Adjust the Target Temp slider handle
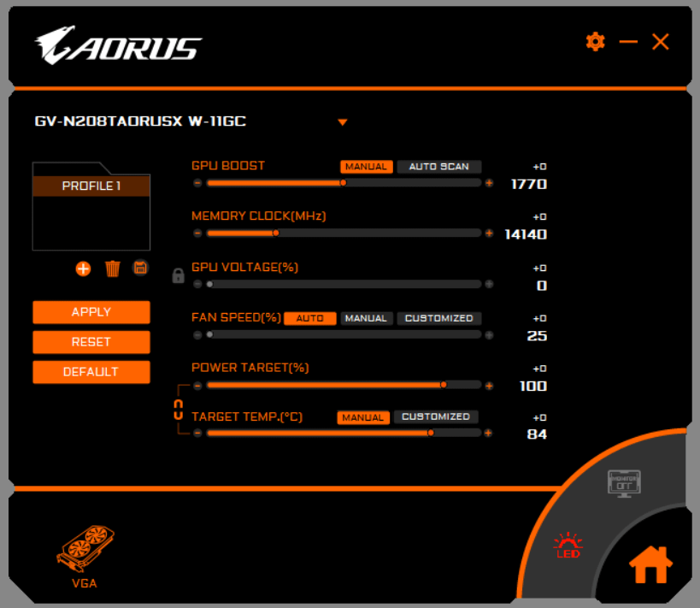Screen dimensions: 700x608 431,433
